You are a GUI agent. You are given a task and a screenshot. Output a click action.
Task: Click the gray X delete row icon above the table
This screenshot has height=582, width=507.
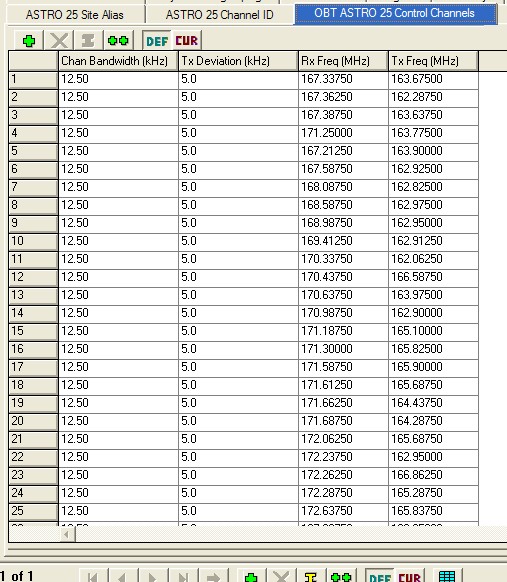[59, 40]
